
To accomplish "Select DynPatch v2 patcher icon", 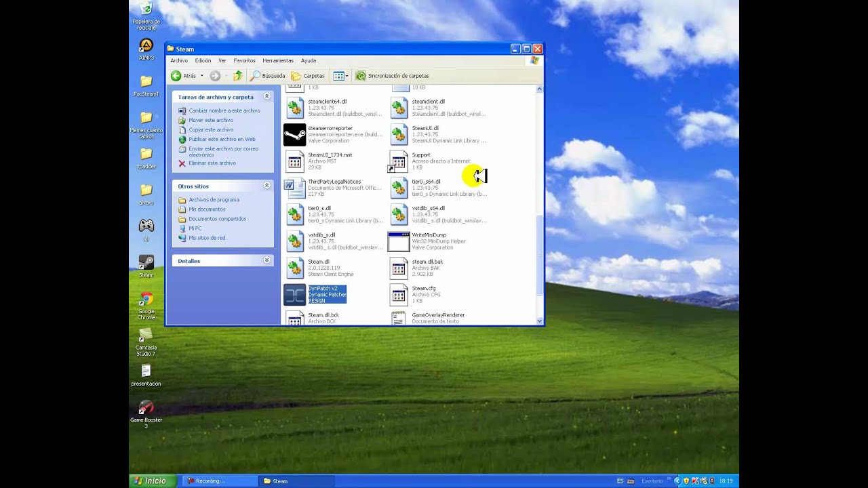I will click(x=294, y=295).
